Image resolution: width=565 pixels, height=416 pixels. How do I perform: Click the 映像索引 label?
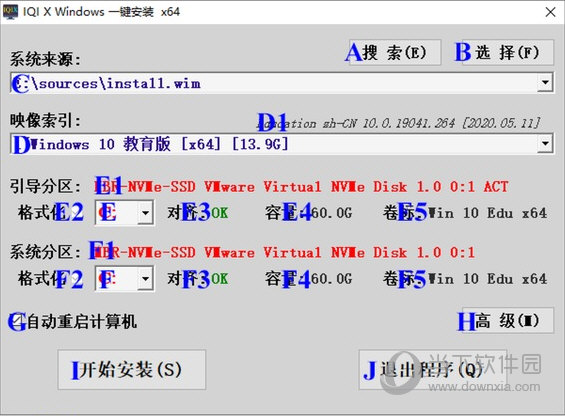click(x=45, y=120)
